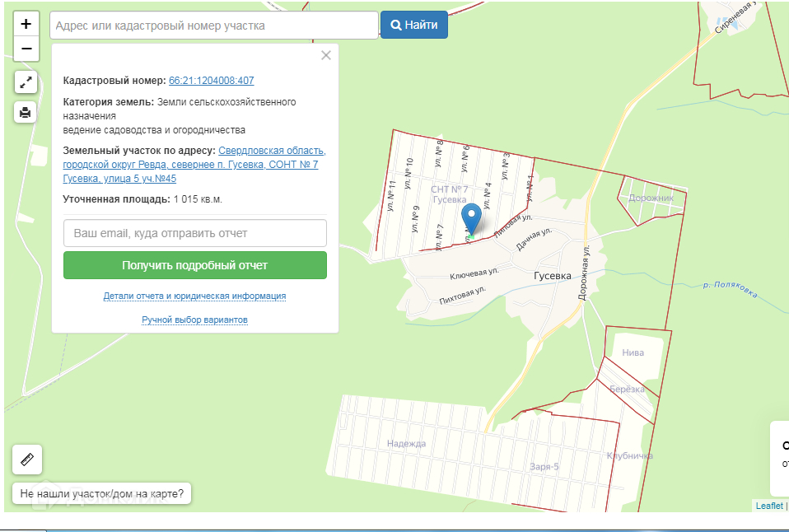Click the Дорожная ул. street label
The height and width of the screenshot is (532, 789).
[583, 273]
